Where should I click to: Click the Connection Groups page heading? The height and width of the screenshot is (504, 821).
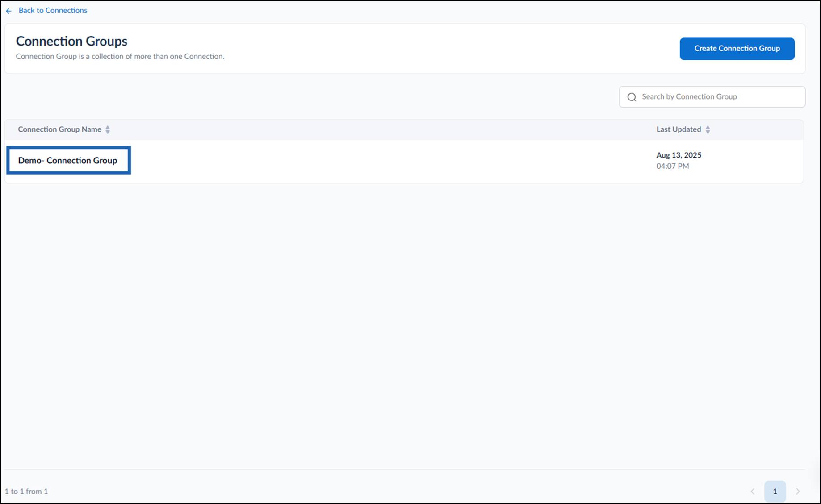tap(71, 41)
